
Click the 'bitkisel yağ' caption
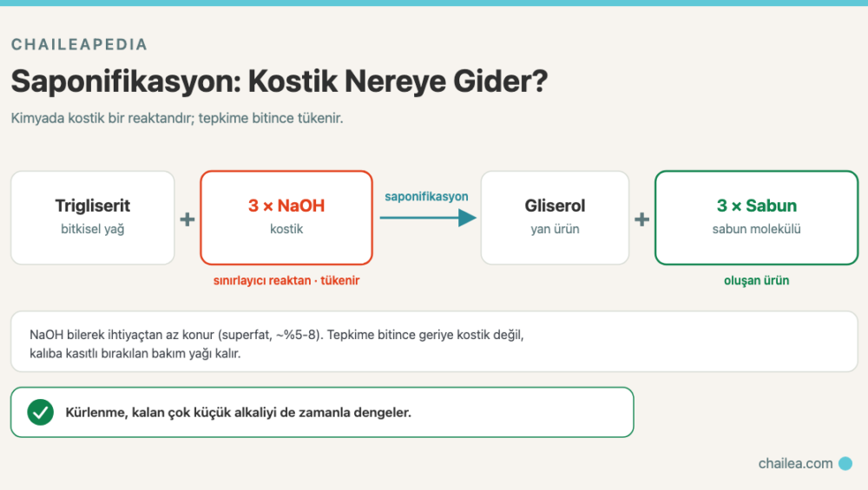[93, 229]
